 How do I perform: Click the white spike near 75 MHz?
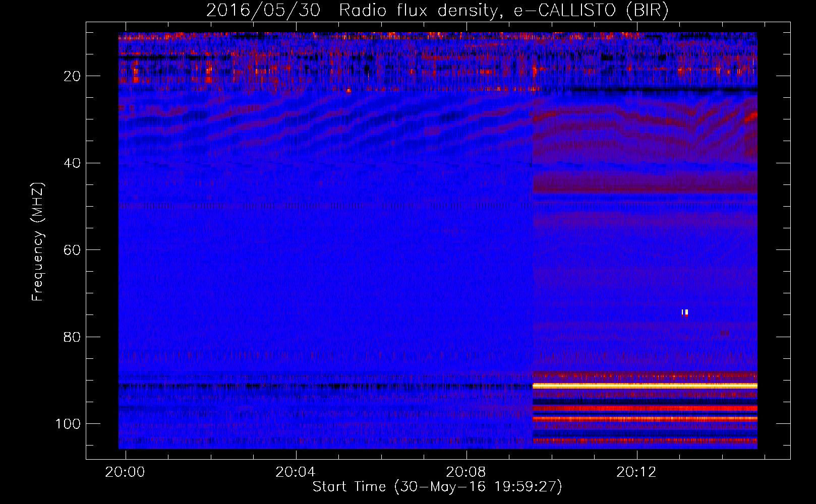pyautogui.click(x=685, y=312)
